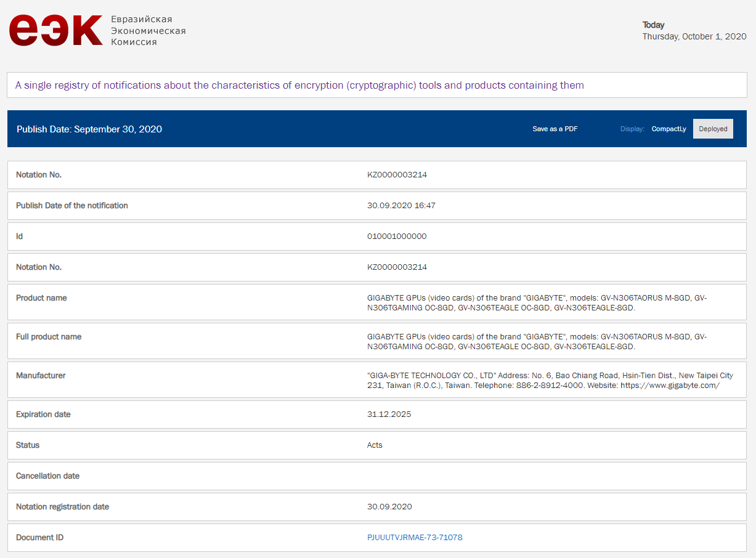Click the Manufacturer label
Image resolution: width=756 pixels, height=558 pixels.
[x=41, y=376]
